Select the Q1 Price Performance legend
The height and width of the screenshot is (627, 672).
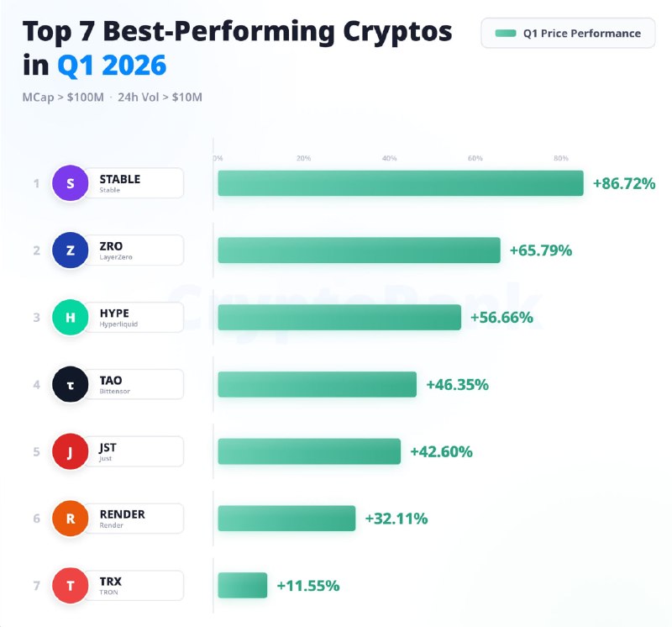coord(568,33)
